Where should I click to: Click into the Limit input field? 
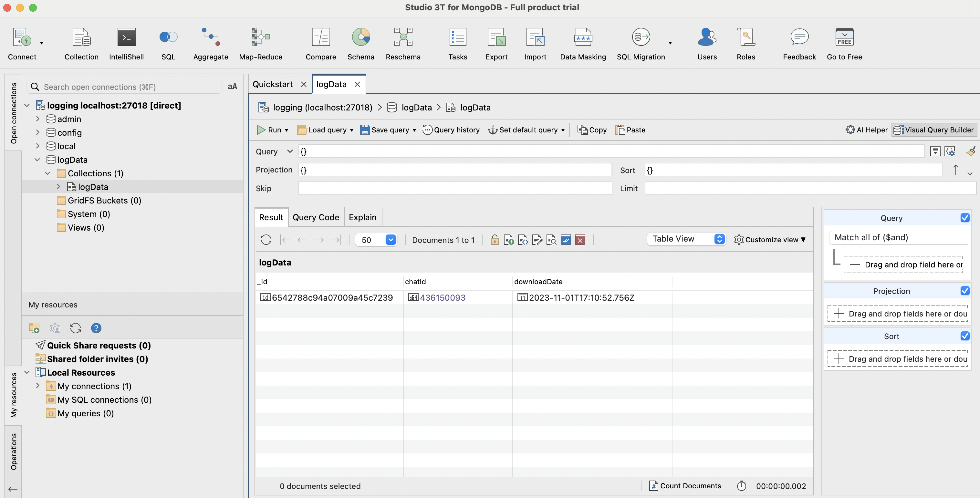[x=810, y=188]
